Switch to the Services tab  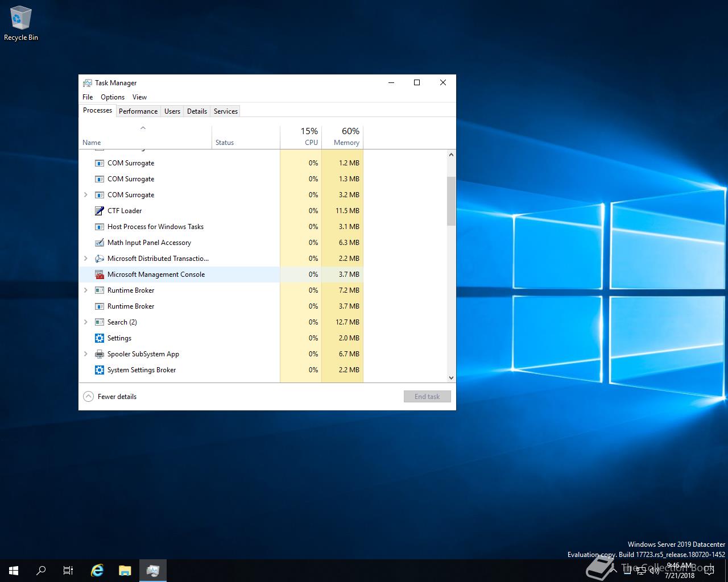pos(226,111)
